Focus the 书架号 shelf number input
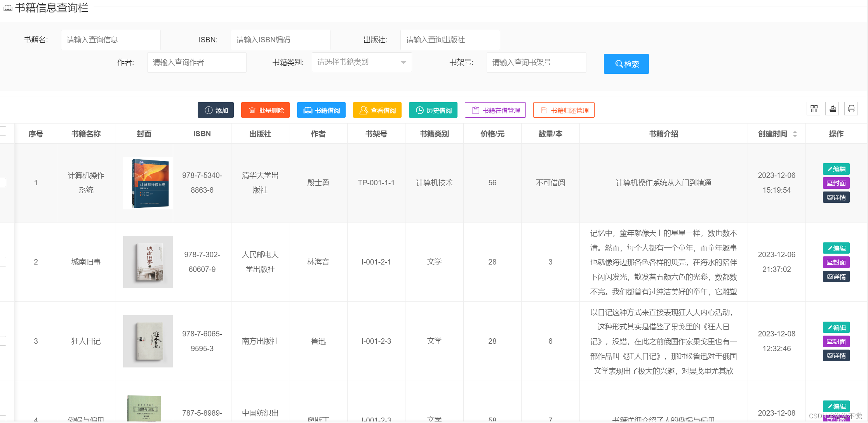 tap(536, 62)
